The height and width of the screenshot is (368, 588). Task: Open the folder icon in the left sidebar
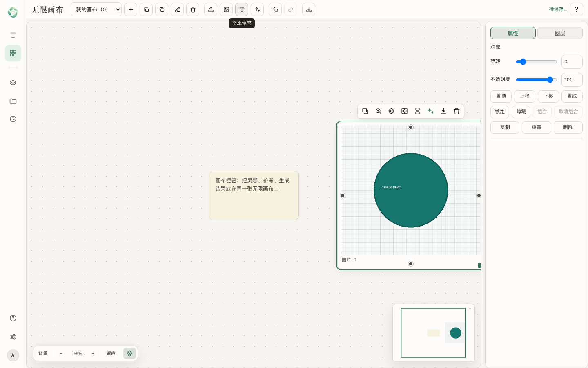click(x=13, y=101)
